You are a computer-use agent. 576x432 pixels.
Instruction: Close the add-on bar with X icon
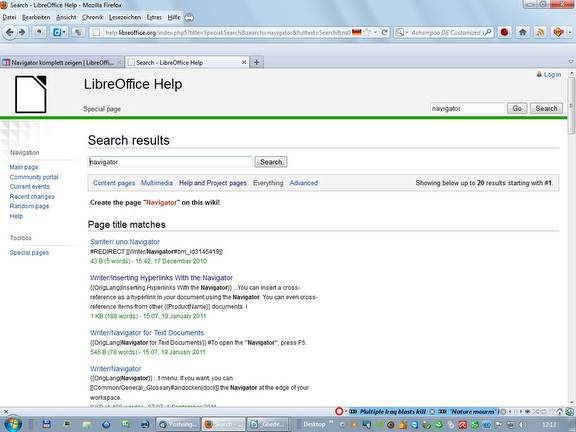(6, 411)
